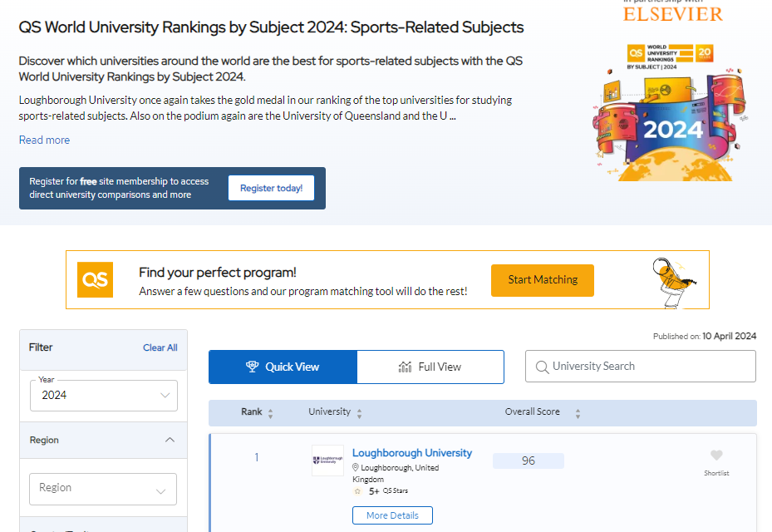Click the Published on 10 April 2024 text
Image resolution: width=772 pixels, height=532 pixels.
[705, 336]
